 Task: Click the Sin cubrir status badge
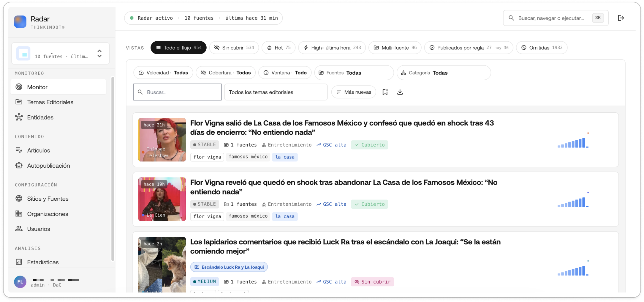coord(372,282)
